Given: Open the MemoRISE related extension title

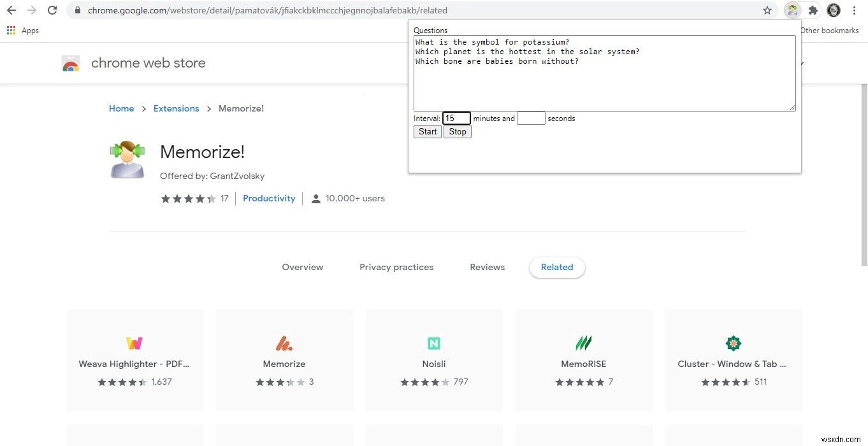Looking at the screenshot, I should tap(584, 364).
